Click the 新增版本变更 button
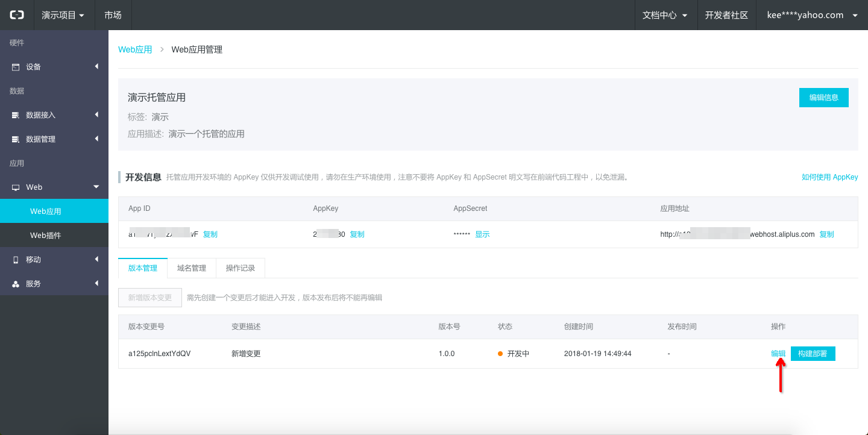 point(150,298)
